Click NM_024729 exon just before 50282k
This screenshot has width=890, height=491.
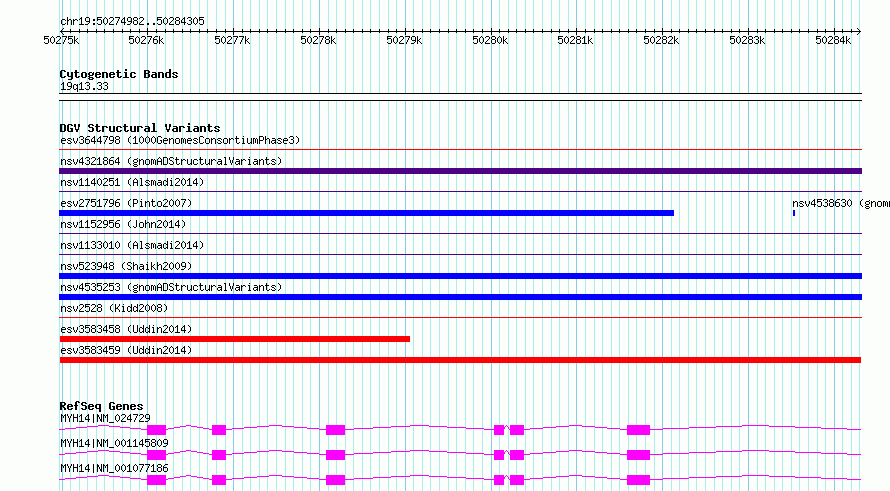pos(639,430)
